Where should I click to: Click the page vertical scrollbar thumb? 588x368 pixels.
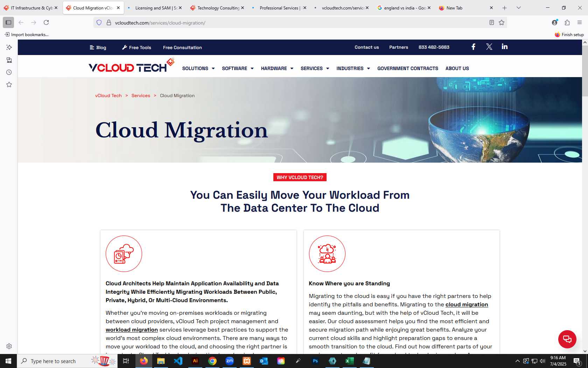(x=585, y=70)
